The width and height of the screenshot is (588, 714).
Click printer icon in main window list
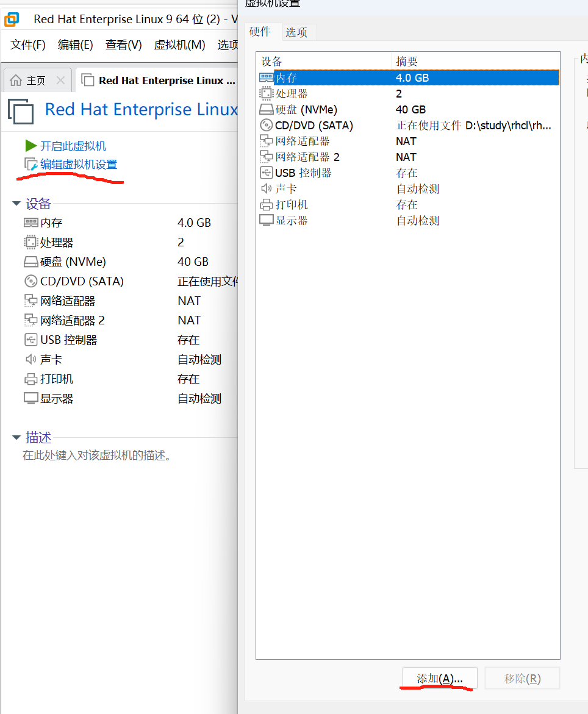pos(31,379)
